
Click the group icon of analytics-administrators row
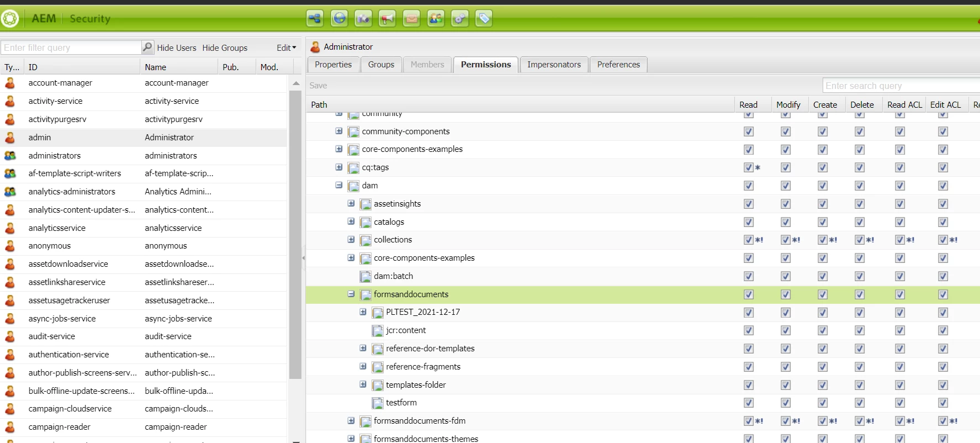tap(10, 192)
